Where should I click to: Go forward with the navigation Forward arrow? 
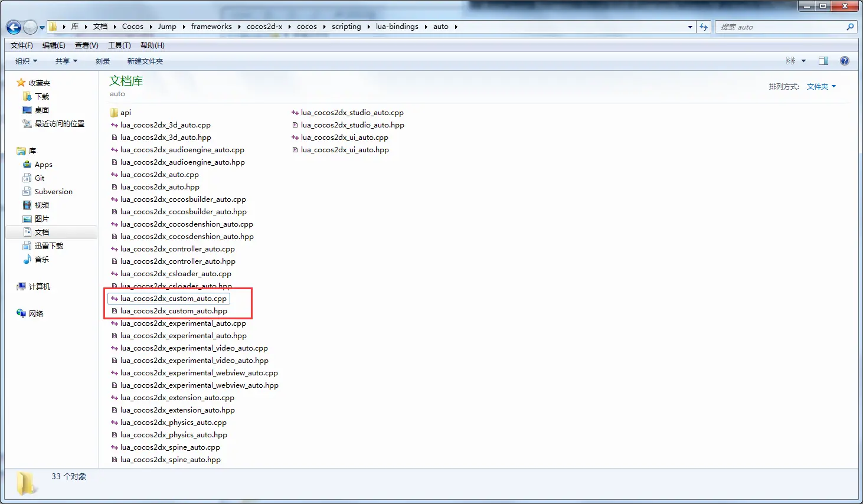tap(30, 27)
